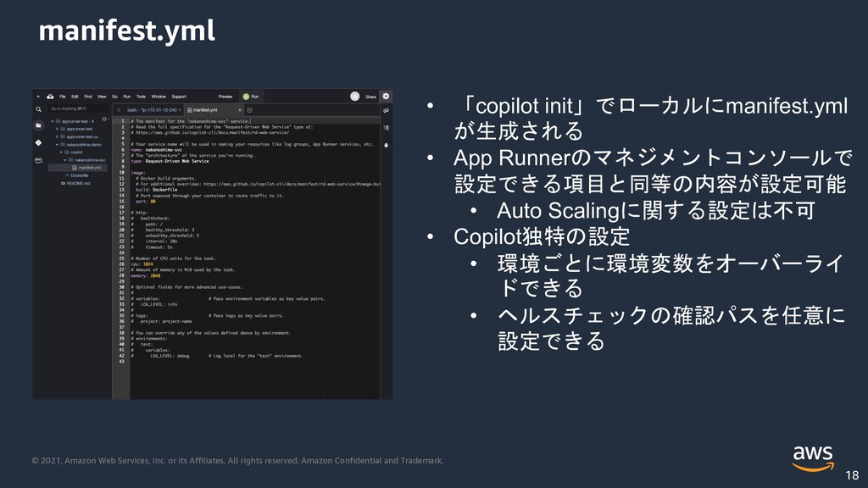This screenshot has width=868, height=488.
Task: Click the '# LOG_LEVEL: info' comment line
Action: point(154,304)
